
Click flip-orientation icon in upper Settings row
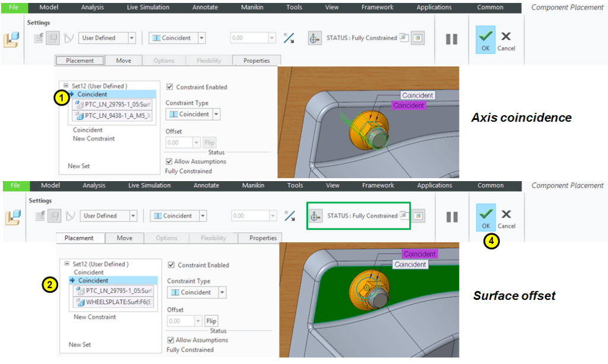289,38
